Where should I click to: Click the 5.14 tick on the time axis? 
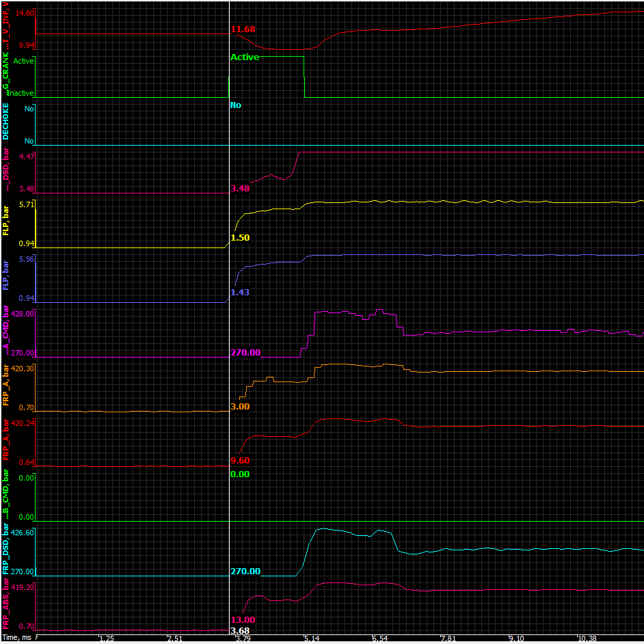pos(311,639)
